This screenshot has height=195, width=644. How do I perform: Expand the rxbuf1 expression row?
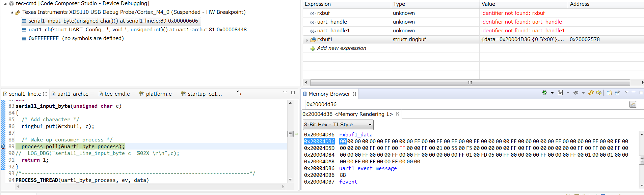(307, 40)
